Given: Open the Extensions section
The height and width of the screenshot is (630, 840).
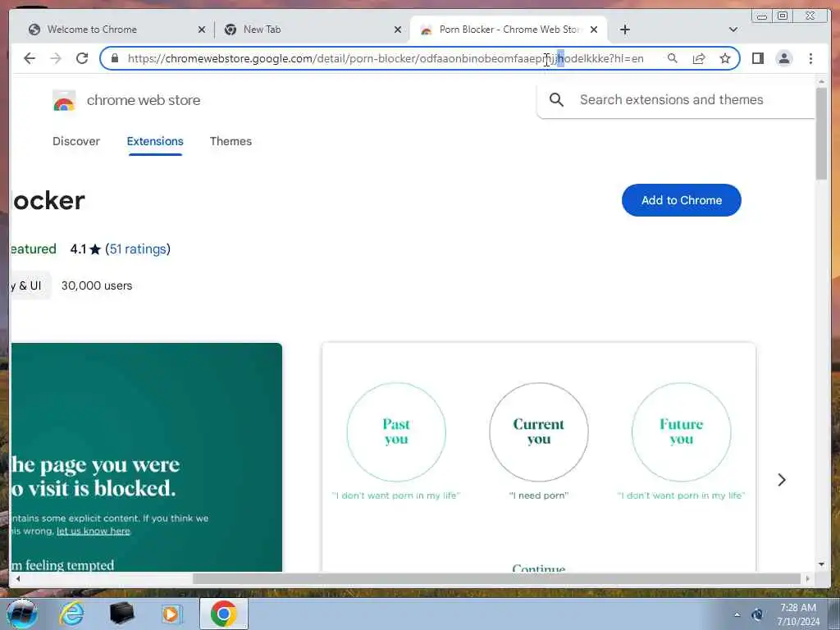Looking at the screenshot, I should (155, 141).
